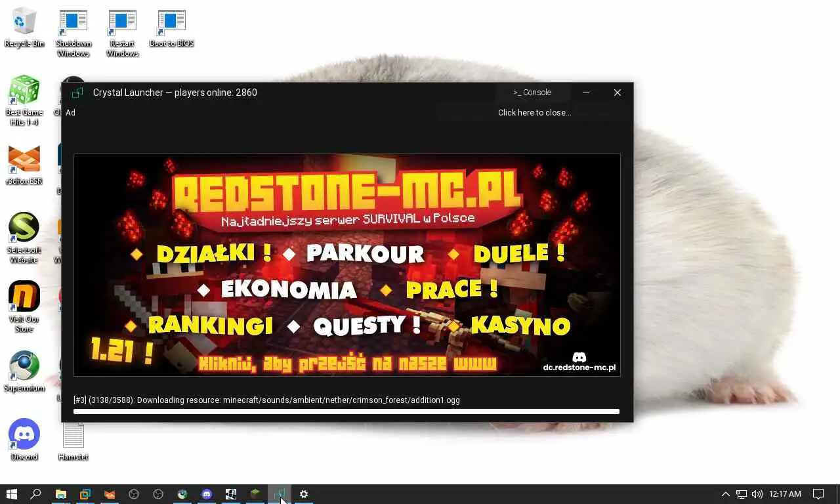Open File Explorer from the taskbar
The height and width of the screenshot is (504, 840).
pos(60,494)
